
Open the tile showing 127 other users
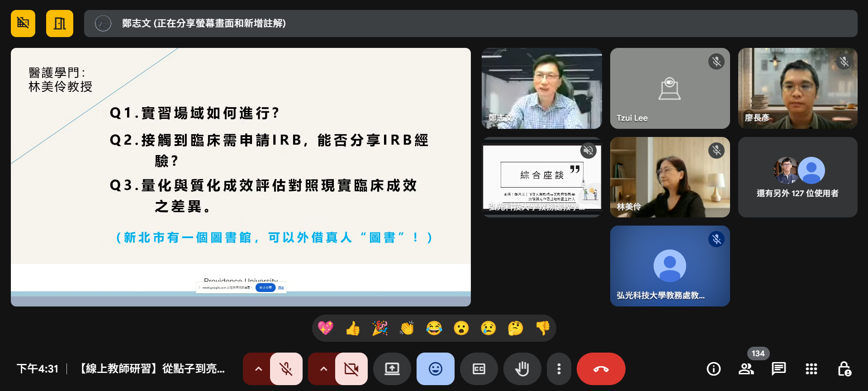797,177
